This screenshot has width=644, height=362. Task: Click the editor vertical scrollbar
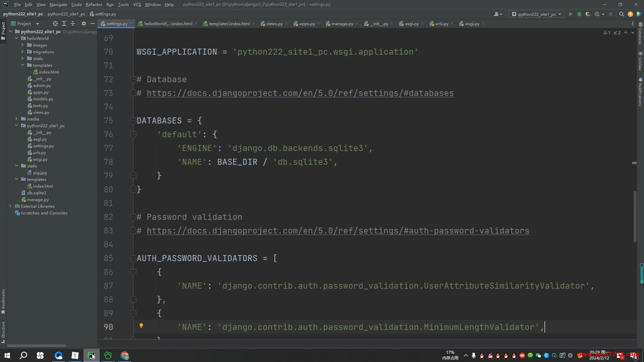(635, 217)
